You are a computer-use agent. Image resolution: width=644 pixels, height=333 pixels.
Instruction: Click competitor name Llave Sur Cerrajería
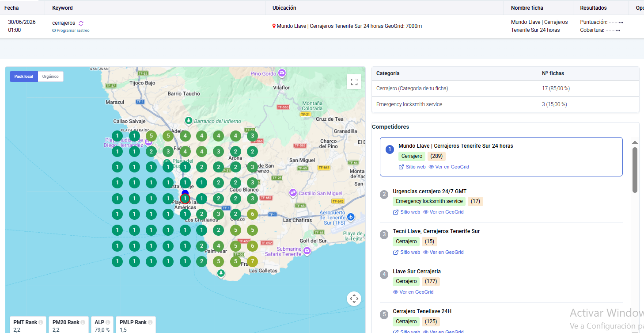417,272
